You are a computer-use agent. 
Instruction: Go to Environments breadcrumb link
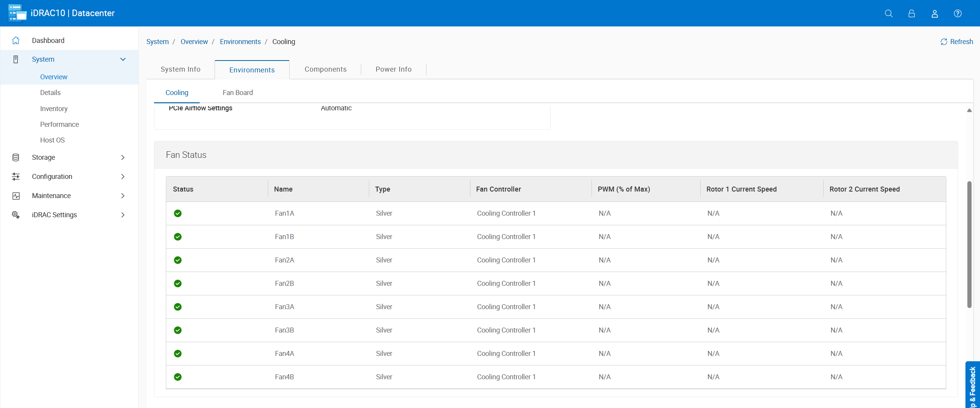pos(240,42)
